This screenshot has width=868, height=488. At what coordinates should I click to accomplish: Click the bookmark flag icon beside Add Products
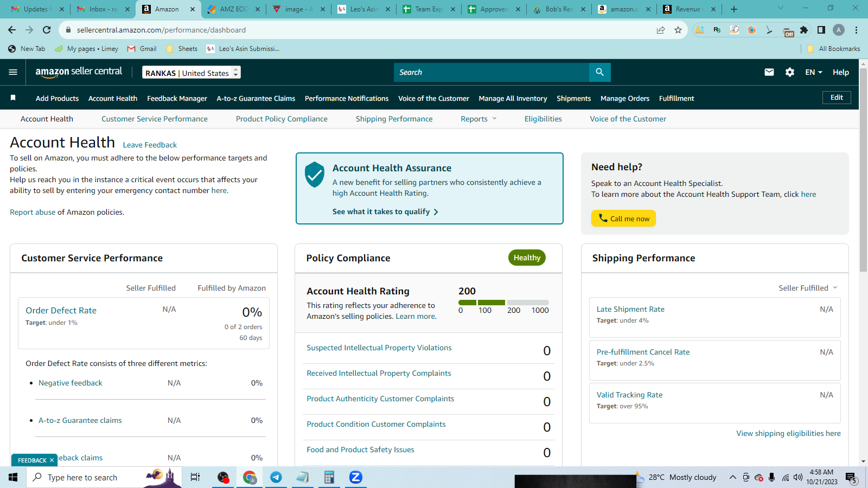pos(13,98)
